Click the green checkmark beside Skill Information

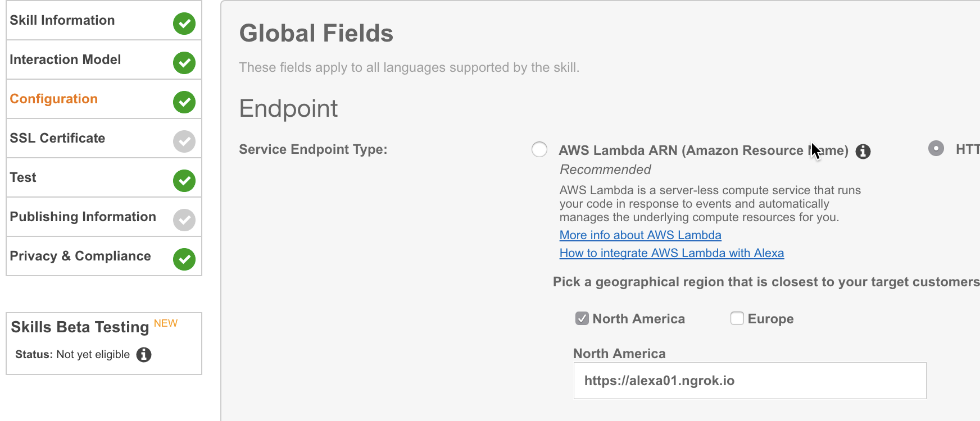(184, 24)
